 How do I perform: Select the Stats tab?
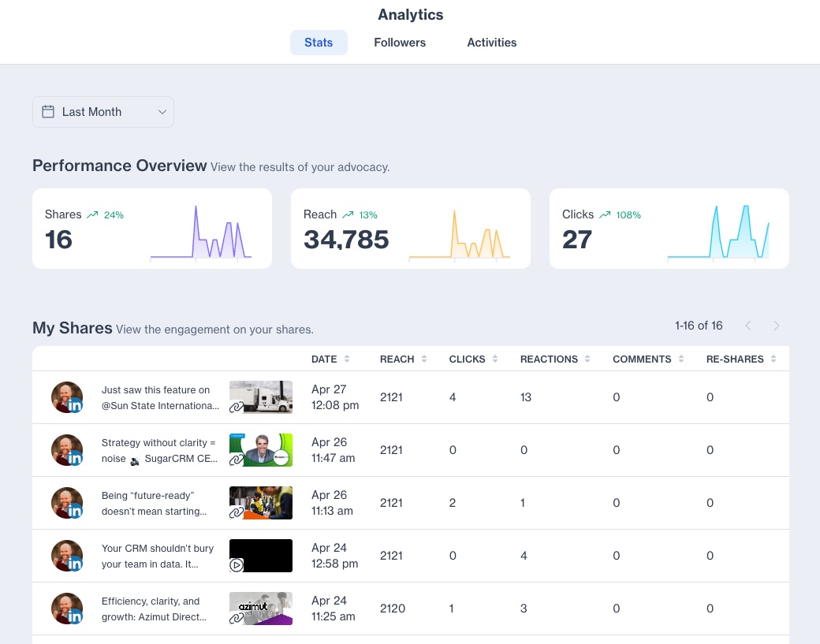click(x=319, y=43)
